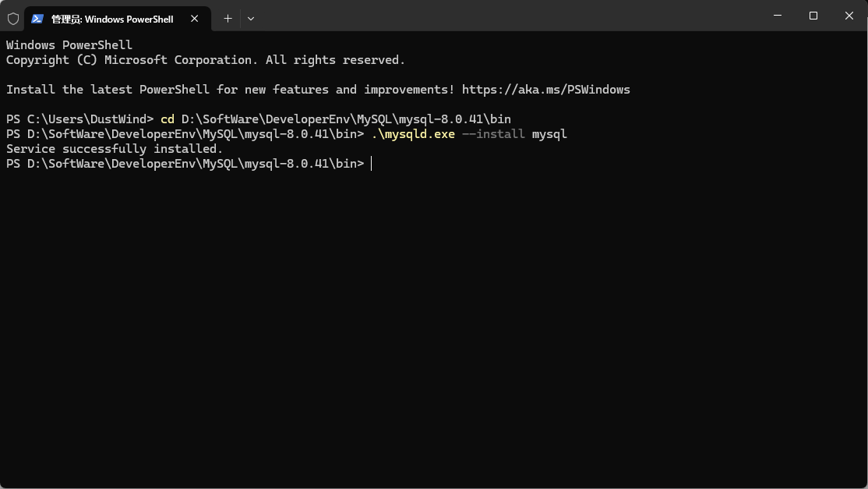Maximize the terminal window

pyautogui.click(x=813, y=16)
